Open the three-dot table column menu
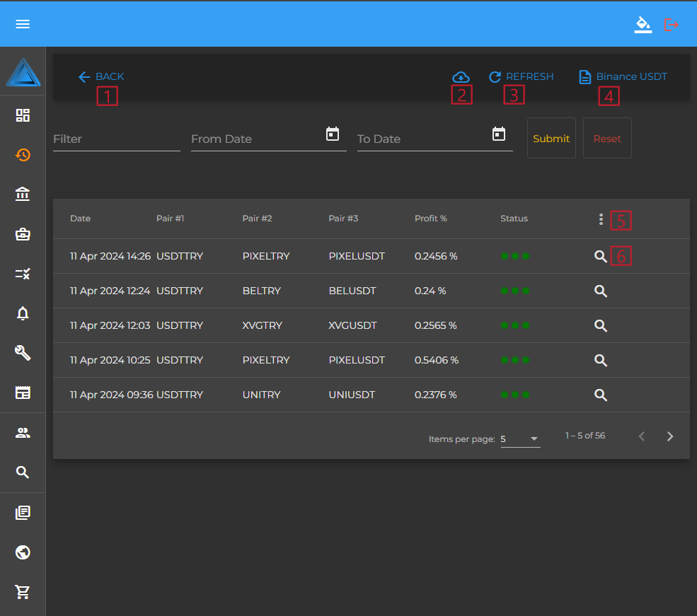Viewport: 697px width, 616px height. [x=601, y=219]
